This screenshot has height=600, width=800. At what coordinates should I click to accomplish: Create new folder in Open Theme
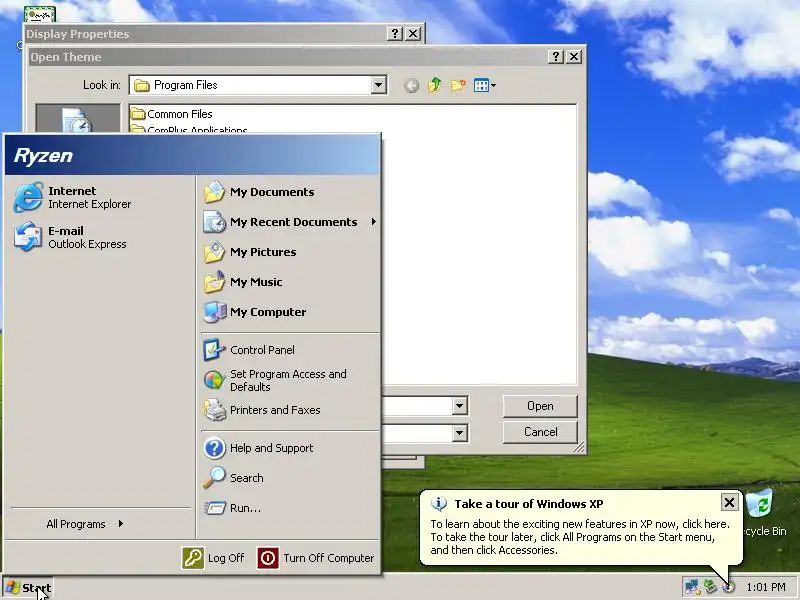pyautogui.click(x=458, y=85)
